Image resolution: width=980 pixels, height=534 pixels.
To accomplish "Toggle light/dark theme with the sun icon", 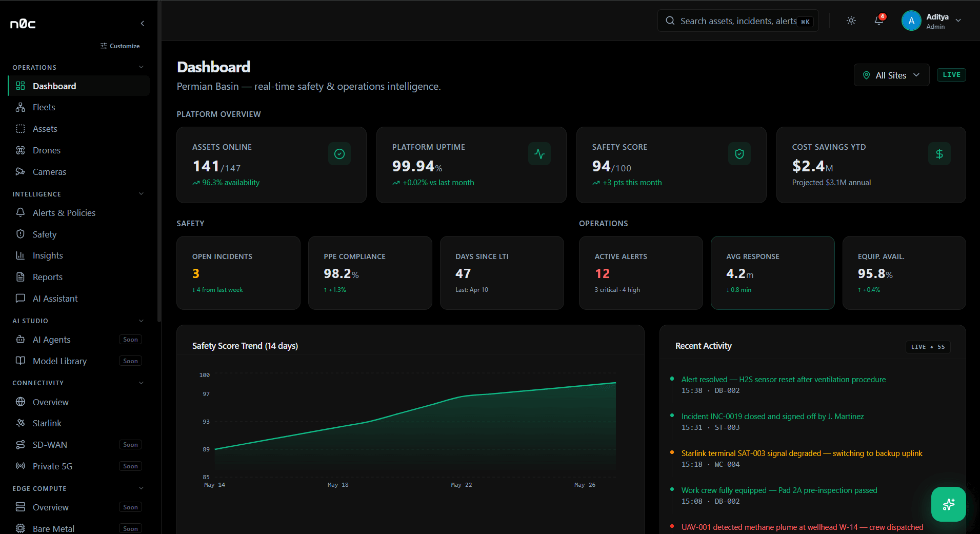I will (x=851, y=21).
